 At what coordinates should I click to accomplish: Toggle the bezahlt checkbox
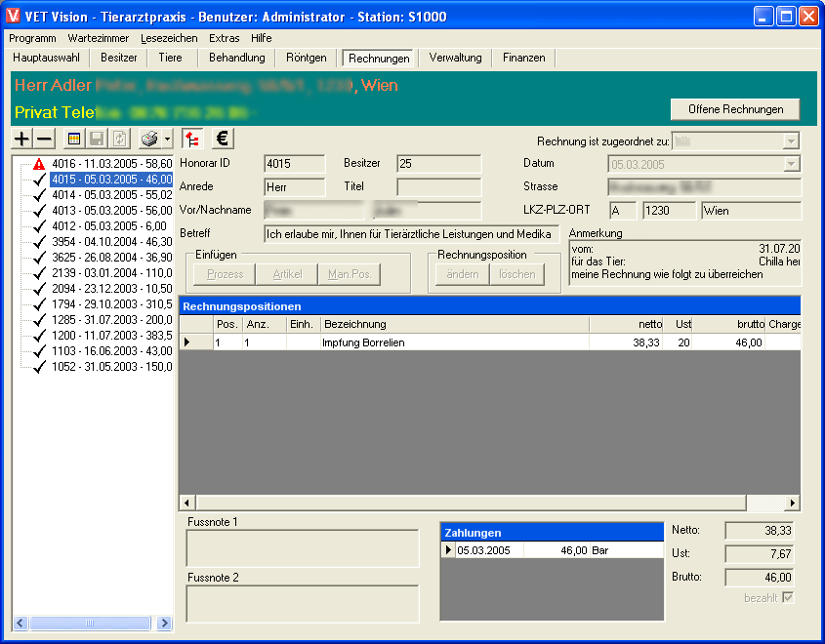(x=788, y=598)
